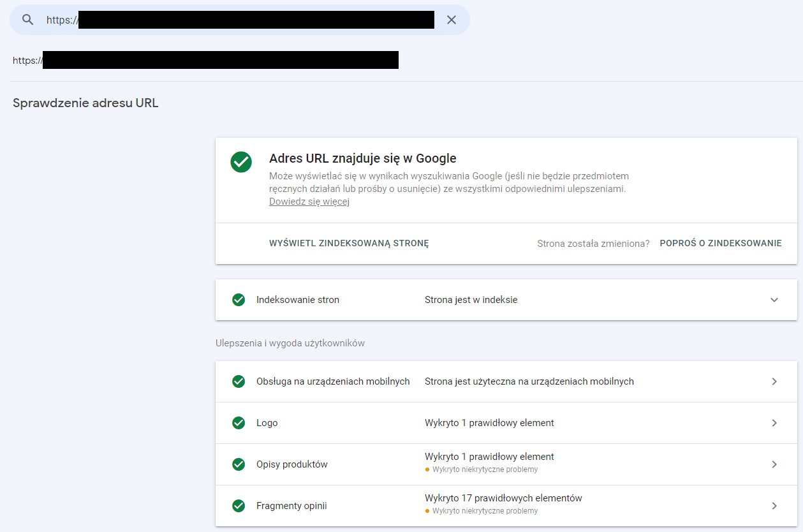Click green check next to 'Indeksowanie stron'
803x532 pixels.
[239, 300]
